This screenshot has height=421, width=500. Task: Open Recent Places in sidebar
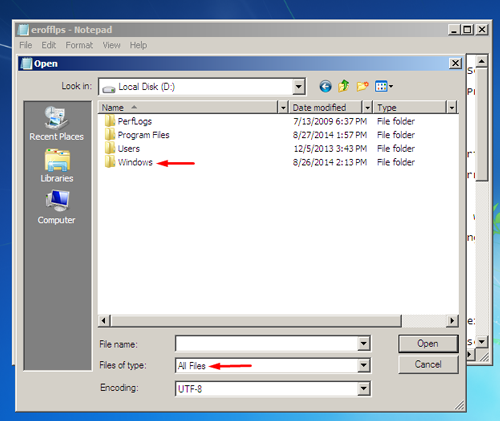click(x=56, y=124)
